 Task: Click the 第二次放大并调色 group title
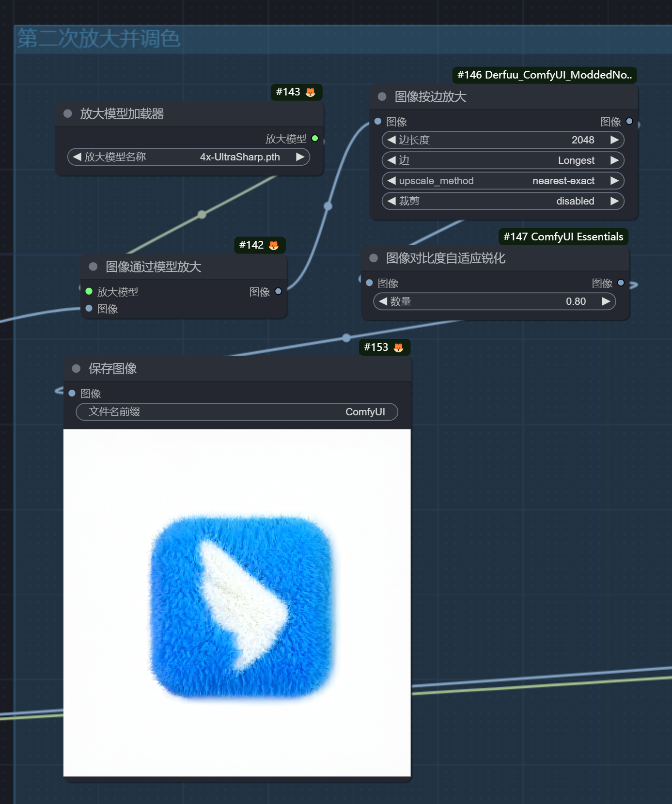click(x=99, y=38)
